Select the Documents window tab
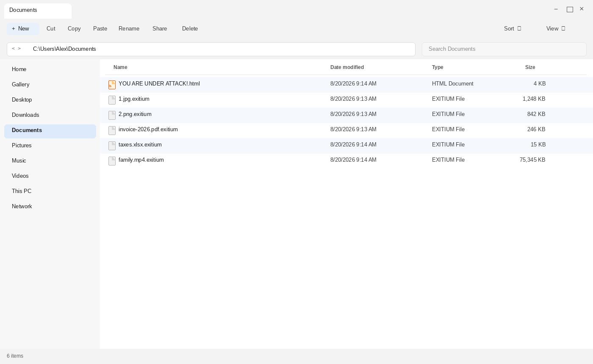Viewport: 593px width, 364px height. (38, 11)
